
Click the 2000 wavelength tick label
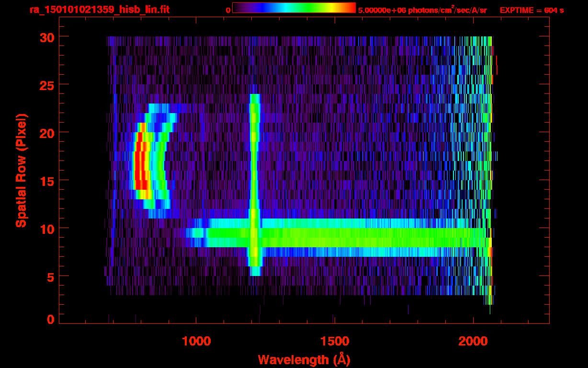tap(473, 341)
